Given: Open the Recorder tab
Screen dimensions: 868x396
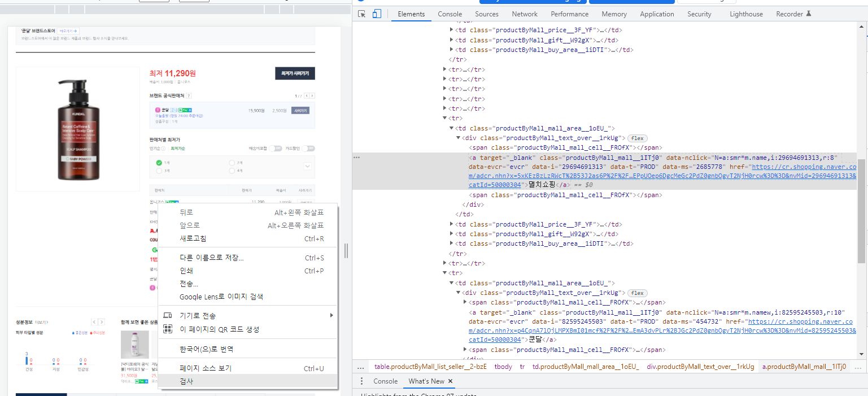Looking at the screenshot, I should coord(793,14).
